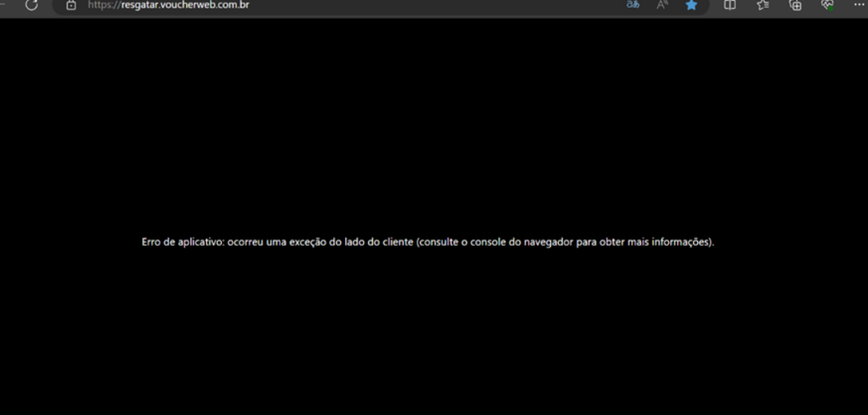
Task: View site information via the lock icon
Action: (71, 5)
